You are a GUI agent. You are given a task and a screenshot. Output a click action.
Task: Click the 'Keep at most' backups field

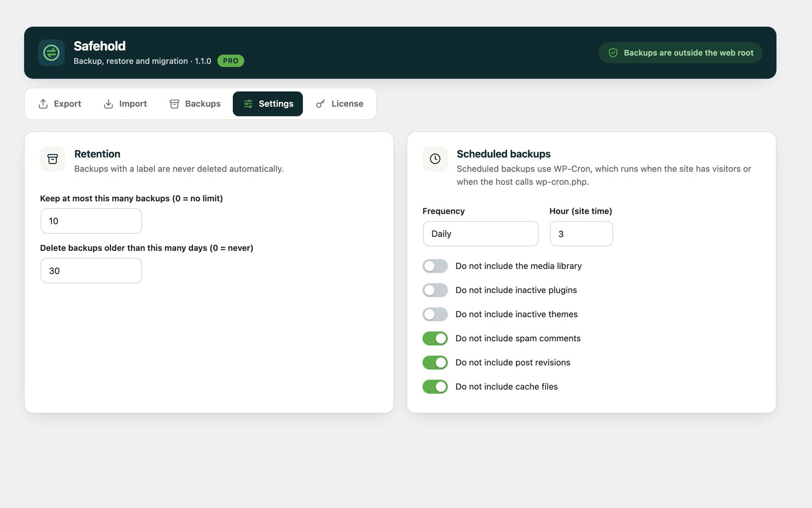tap(91, 221)
